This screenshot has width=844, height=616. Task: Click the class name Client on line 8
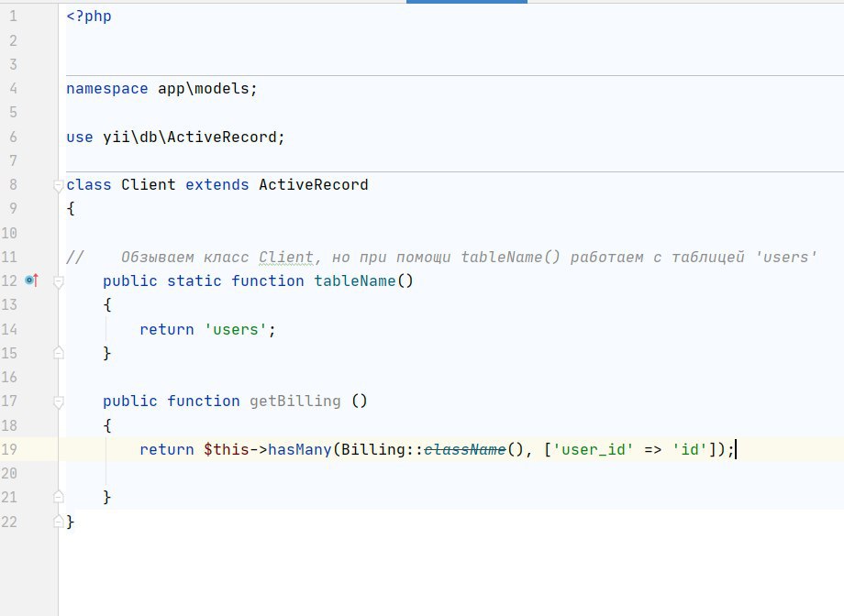[149, 184]
